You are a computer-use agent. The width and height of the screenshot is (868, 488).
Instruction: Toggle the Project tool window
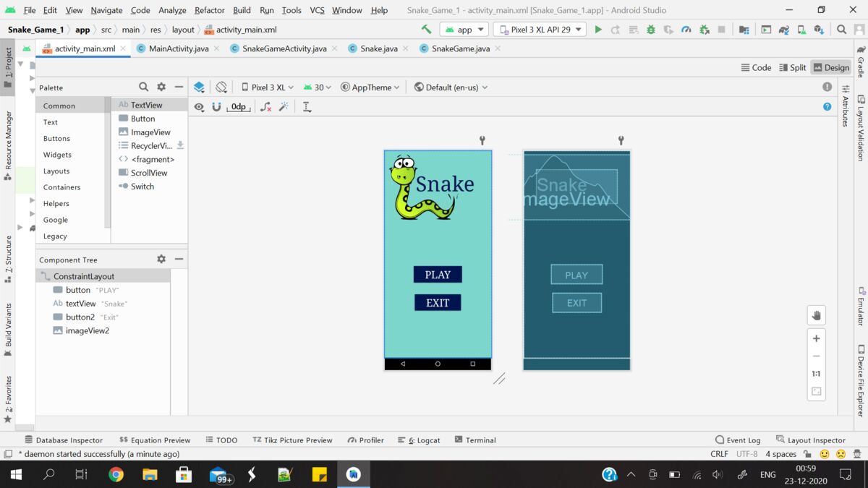(8, 67)
